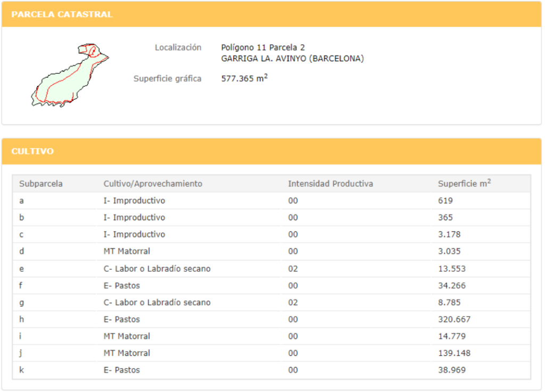Select the 3.035 surface value cell
The height and width of the screenshot is (392, 545).
tap(449, 251)
